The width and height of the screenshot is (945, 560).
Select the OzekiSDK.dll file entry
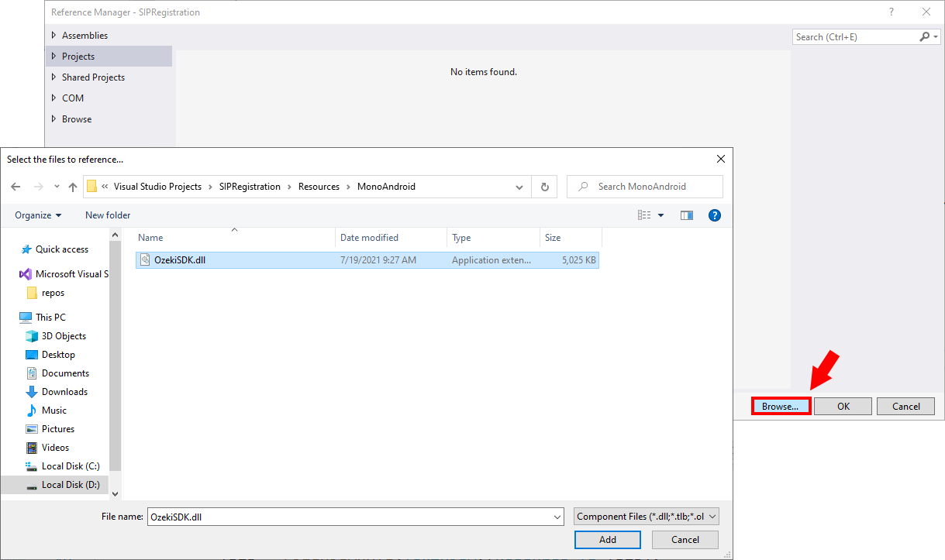click(181, 260)
